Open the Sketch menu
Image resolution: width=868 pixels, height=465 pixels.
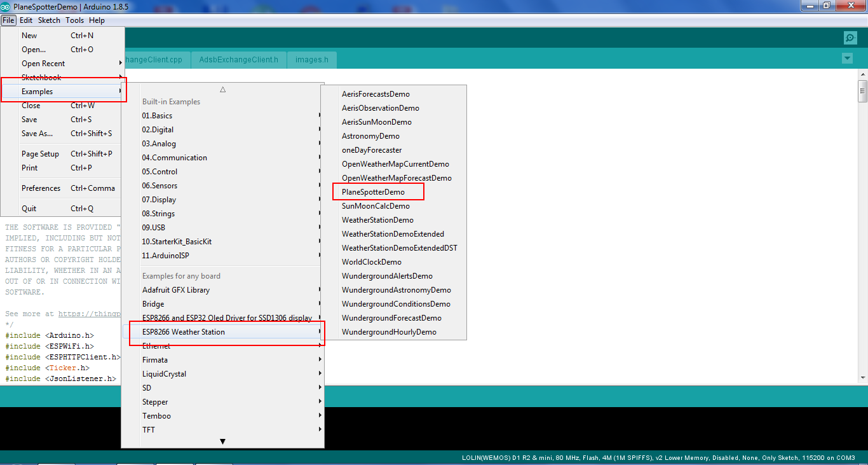click(49, 20)
